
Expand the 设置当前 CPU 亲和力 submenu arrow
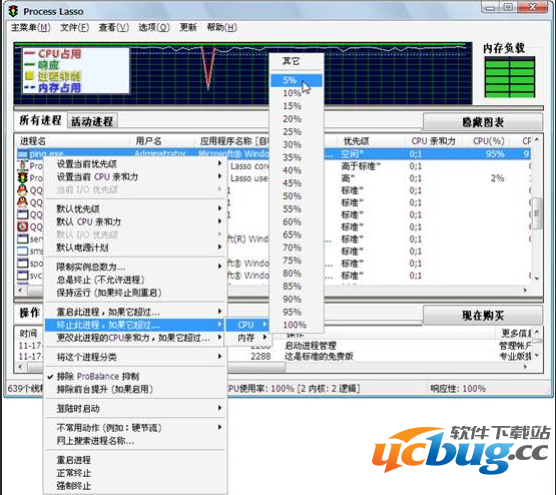pos(220,176)
